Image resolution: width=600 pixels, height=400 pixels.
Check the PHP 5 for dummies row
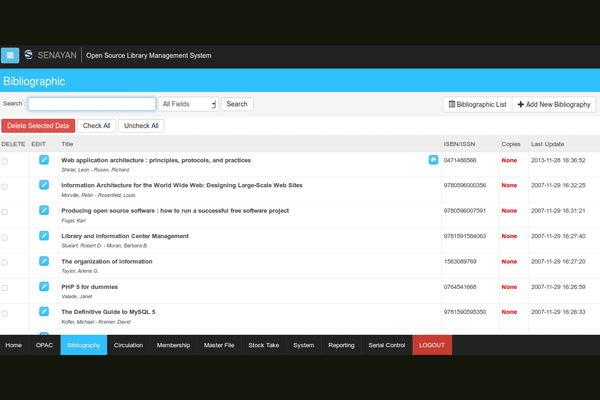click(5, 288)
